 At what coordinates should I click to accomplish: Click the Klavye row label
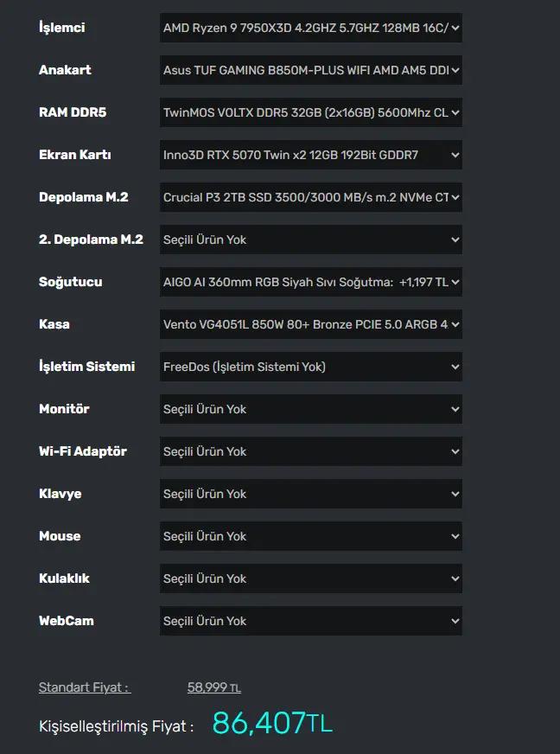(60, 494)
